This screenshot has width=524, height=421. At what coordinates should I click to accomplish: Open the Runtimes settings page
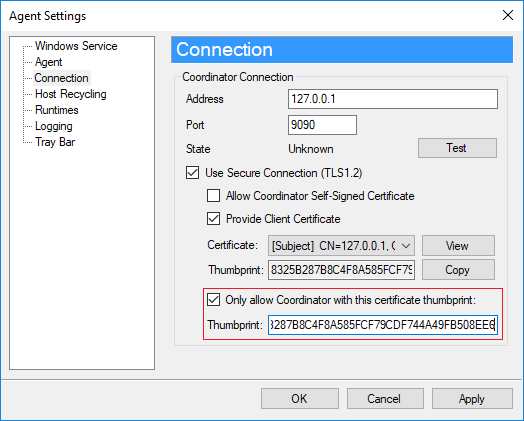[57, 110]
